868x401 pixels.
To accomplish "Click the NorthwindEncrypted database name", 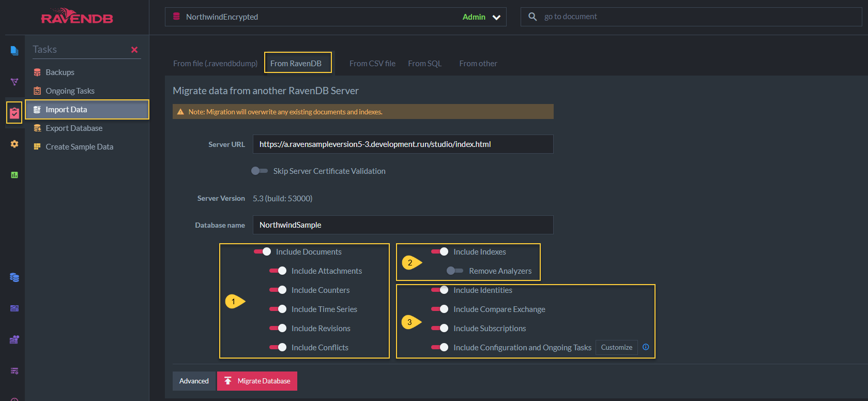I will click(x=222, y=17).
